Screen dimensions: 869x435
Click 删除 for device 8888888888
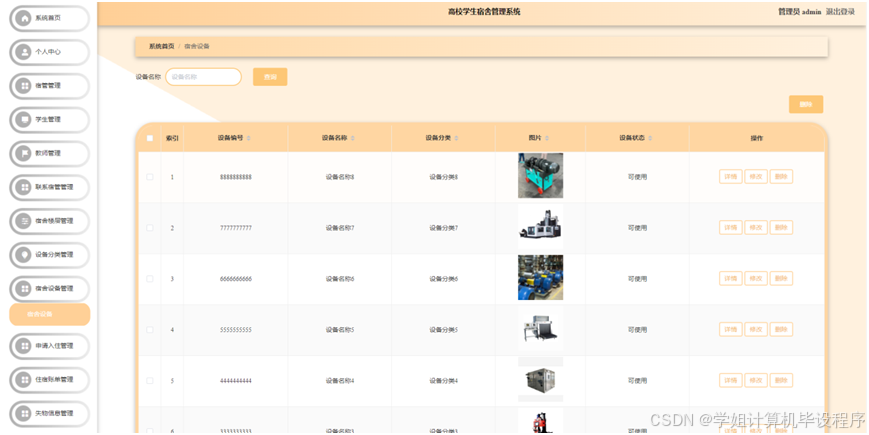(781, 177)
